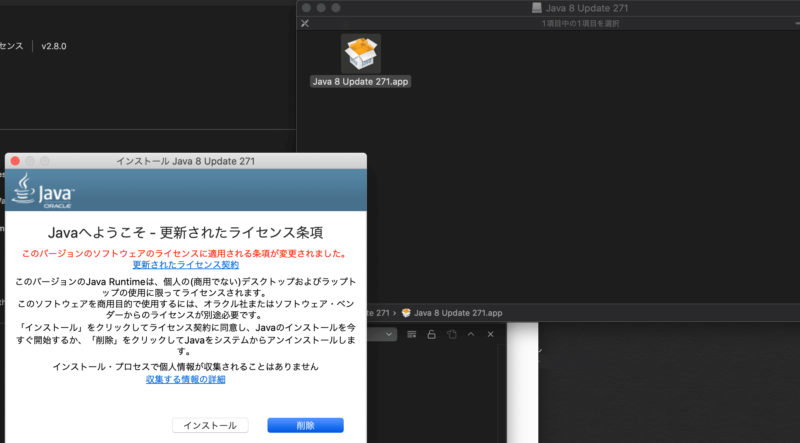Click the open-in-editor icon beside the padlock
Image resolution: width=800 pixels, height=443 pixels.
coord(452,334)
